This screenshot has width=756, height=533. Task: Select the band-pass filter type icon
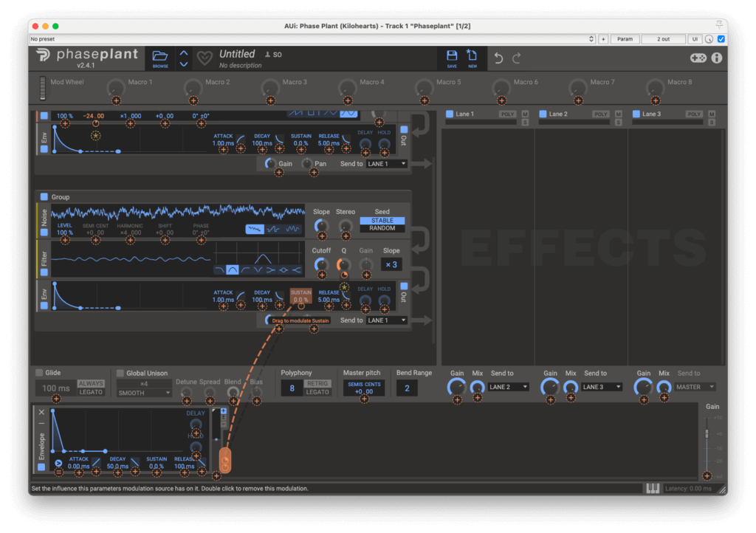tap(233, 270)
